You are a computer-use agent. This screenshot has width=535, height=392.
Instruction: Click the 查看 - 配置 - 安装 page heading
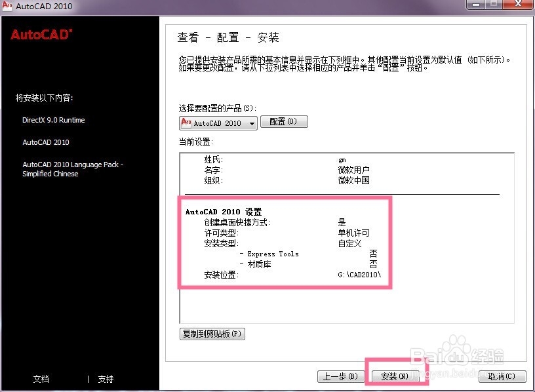pyautogui.click(x=228, y=37)
